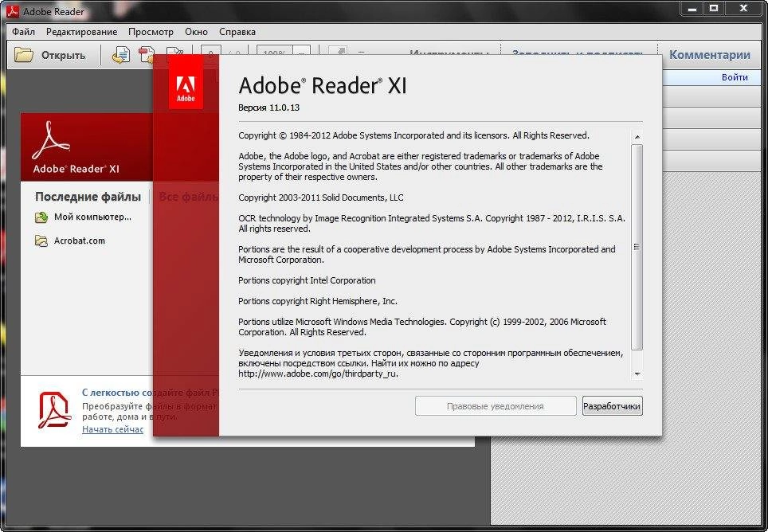This screenshot has height=532, width=768.
Task: Switch to the Комментарии panel tab
Action: [x=710, y=55]
